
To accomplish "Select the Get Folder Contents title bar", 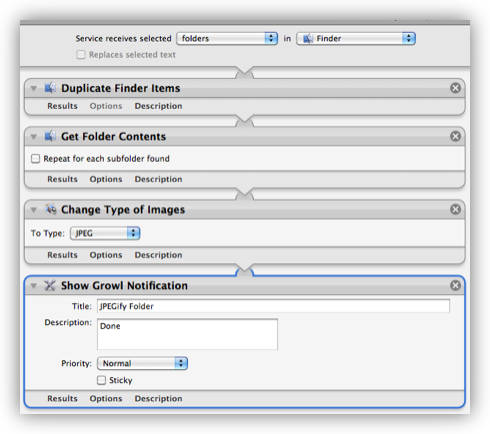I will point(245,137).
